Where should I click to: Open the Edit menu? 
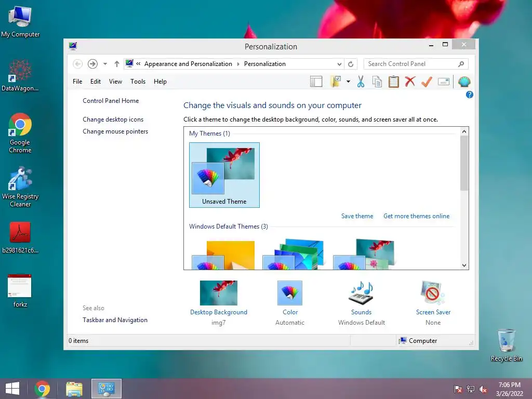[x=96, y=82]
